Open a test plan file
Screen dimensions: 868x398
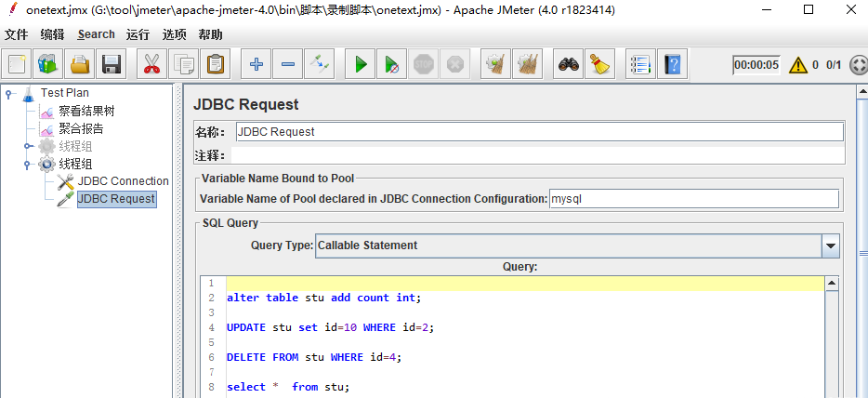(80, 64)
